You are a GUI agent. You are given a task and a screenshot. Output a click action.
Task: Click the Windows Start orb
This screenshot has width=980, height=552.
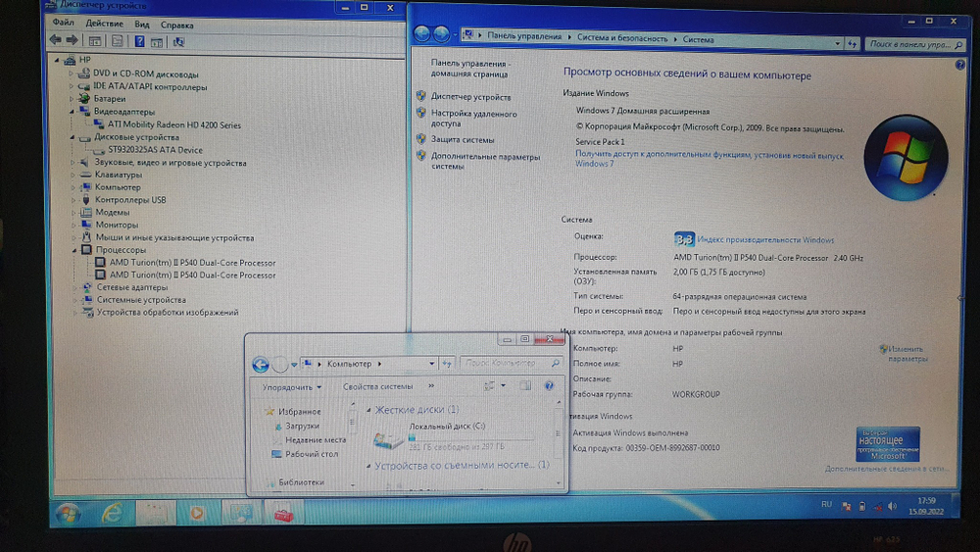pyautogui.click(x=69, y=515)
